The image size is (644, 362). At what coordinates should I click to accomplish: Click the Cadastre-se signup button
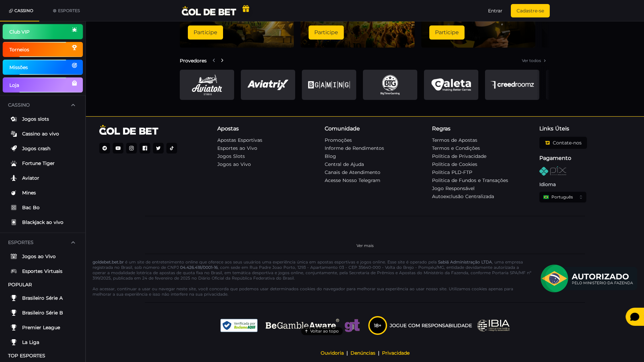(x=530, y=11)
